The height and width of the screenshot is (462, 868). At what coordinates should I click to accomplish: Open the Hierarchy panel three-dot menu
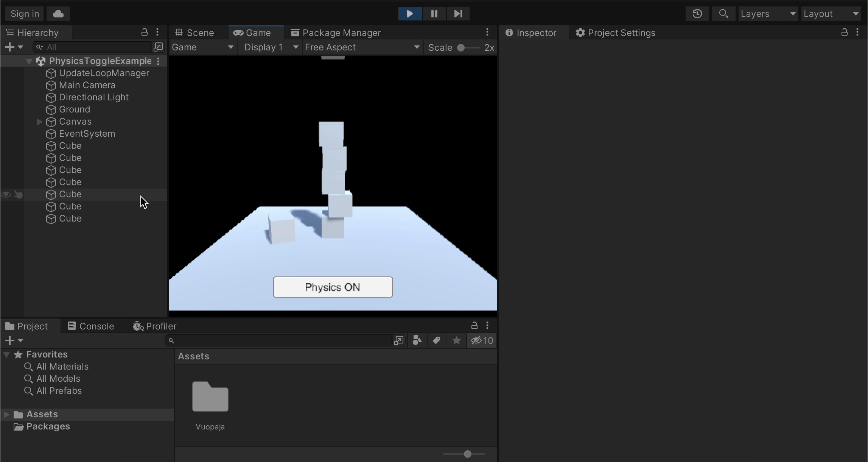tap(157, 32)
